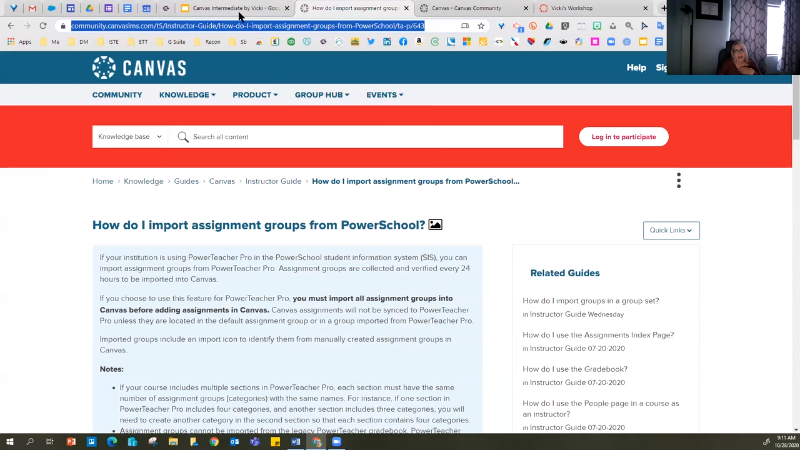Open the G Suite bookmarks folder
800x450 pixels.
coord(171,42)
